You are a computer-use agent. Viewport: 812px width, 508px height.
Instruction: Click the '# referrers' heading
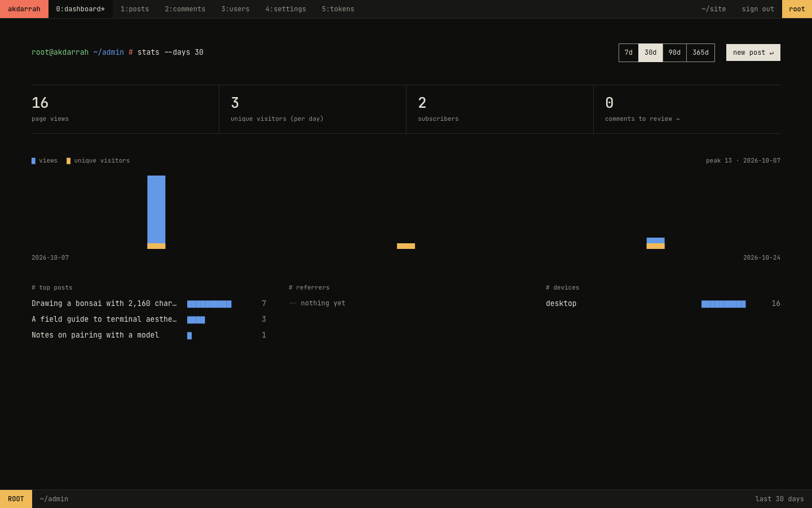(309, 288)
